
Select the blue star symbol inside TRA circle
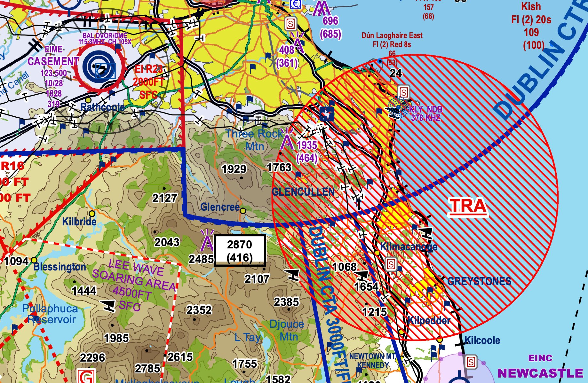pyautogui.click(x=327, y=114)
